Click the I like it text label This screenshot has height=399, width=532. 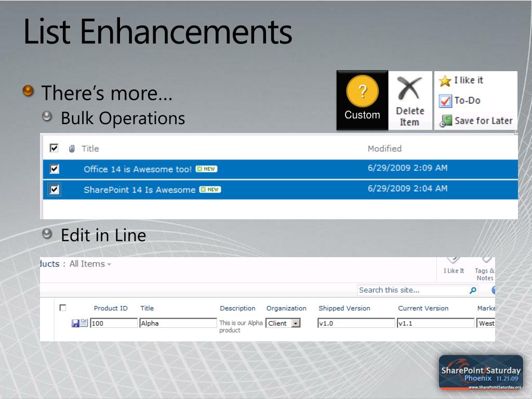[x=469, y=81]
